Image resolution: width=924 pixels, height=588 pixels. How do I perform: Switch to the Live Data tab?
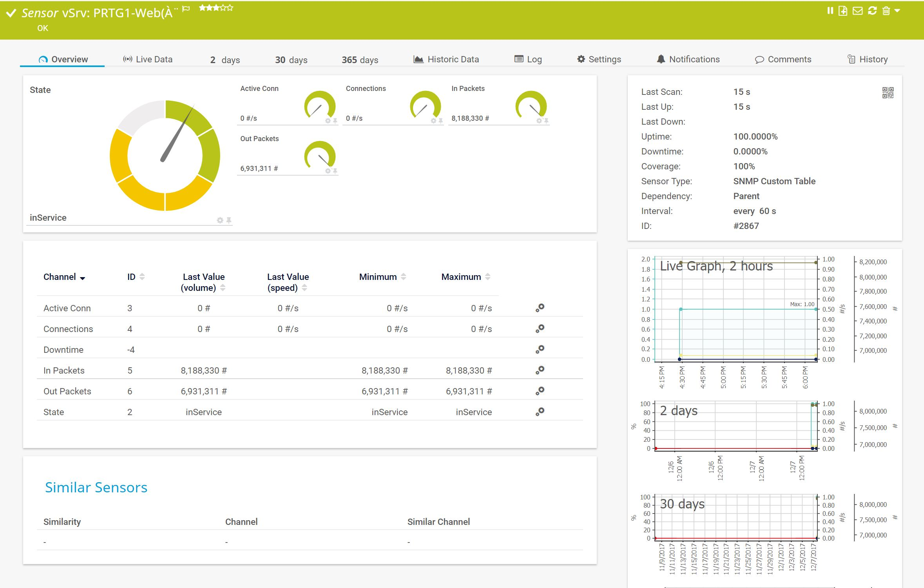(x=148, y=60)
